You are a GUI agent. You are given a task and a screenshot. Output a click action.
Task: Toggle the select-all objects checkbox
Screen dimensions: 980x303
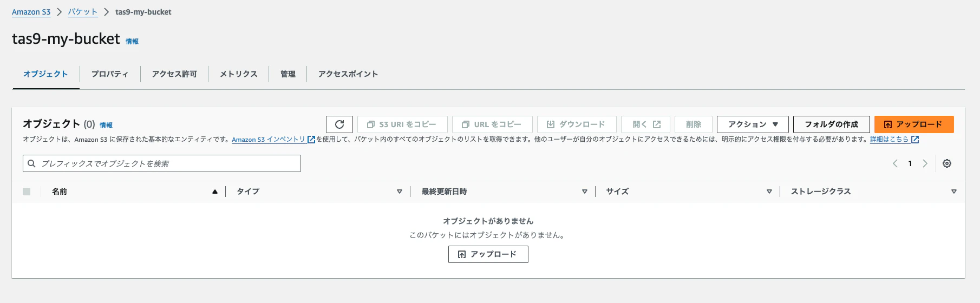(x=27, y=192)
